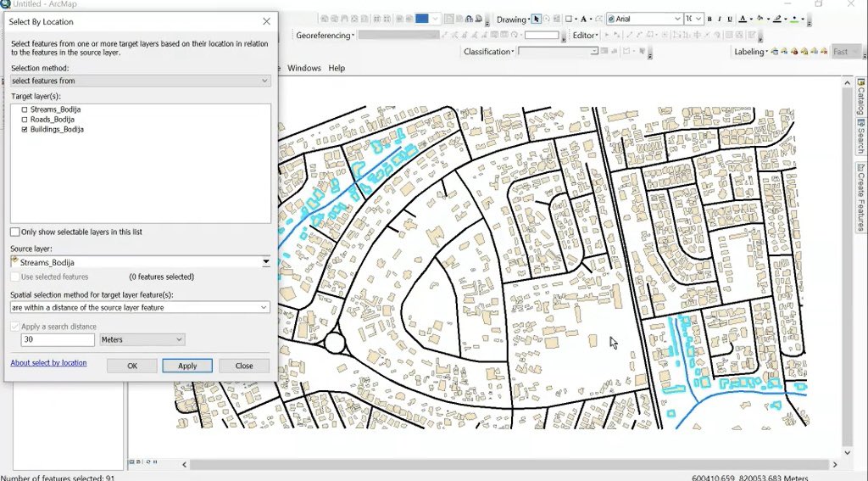Viewport: 868px width, 481px height.
Task: Toggle Apply a search distance checkbox
Action: [15, 327]
